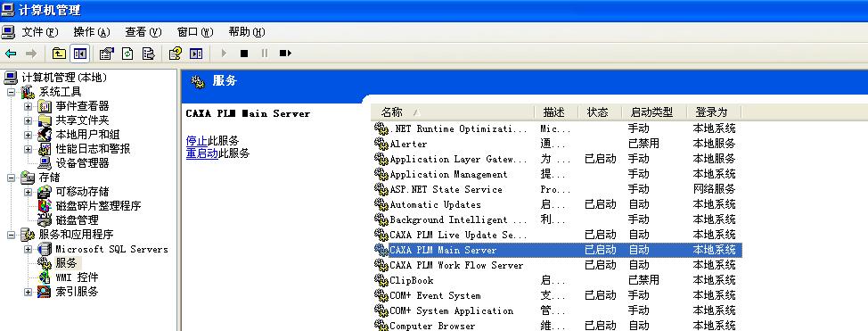The width and height of the screenshot is (868, 331).
Task: Select 计算机管理(本地) root node
Action: [63, 78]
